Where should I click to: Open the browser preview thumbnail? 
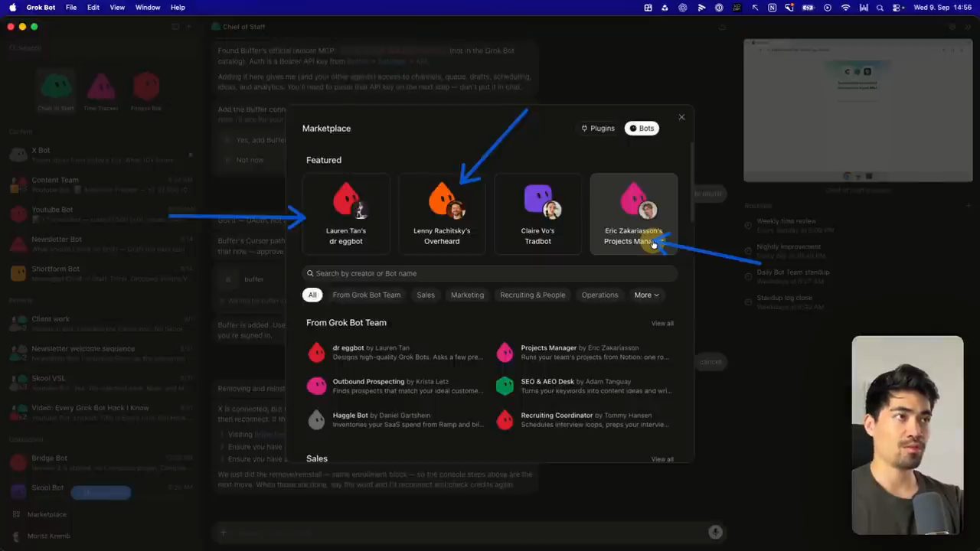[x=858, y=110]
